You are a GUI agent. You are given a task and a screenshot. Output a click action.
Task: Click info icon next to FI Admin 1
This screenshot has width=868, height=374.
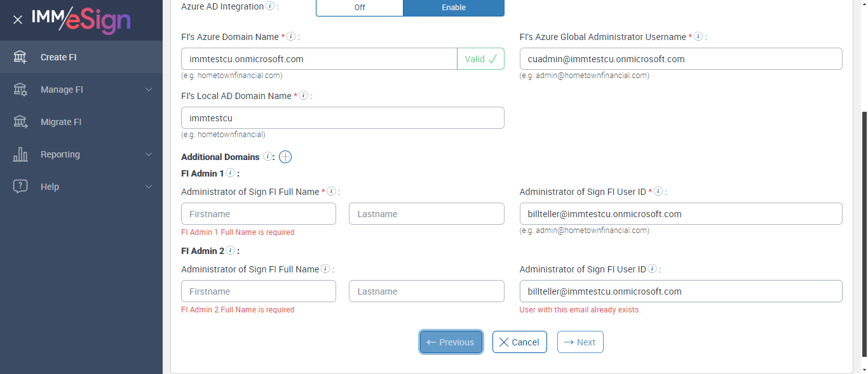tap(230, 173)
